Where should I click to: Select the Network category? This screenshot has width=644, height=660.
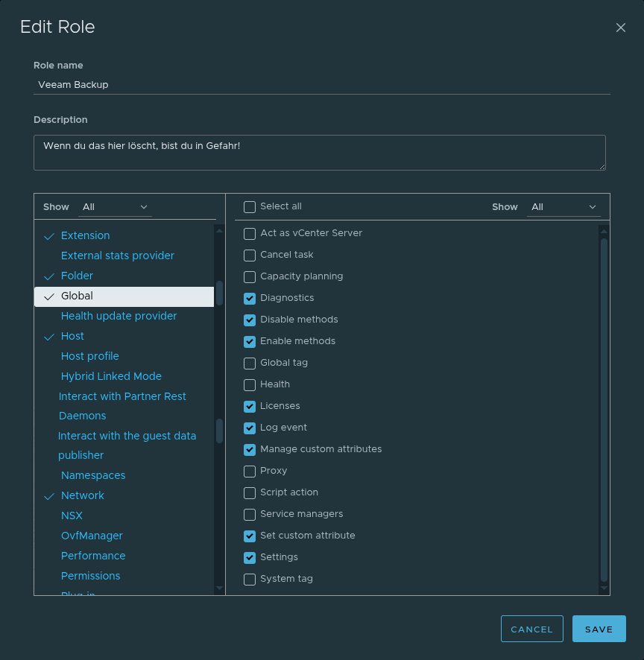(83, 495)
